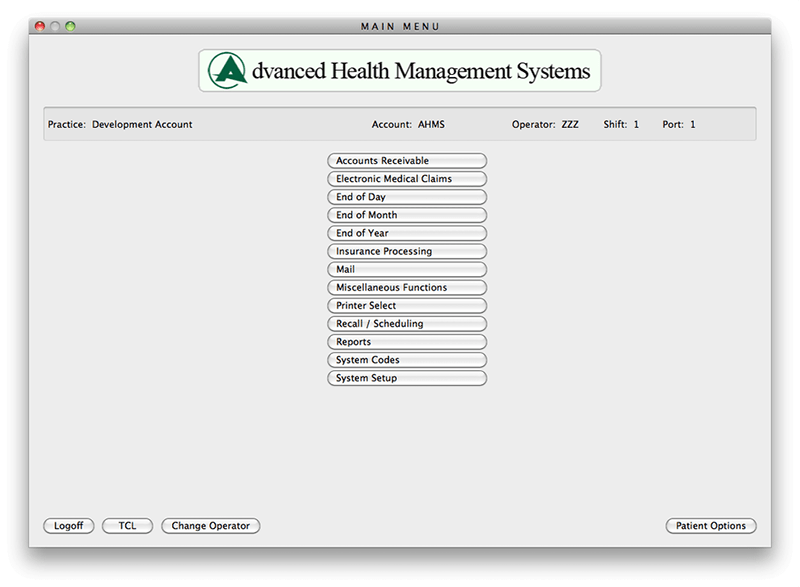Image resolution: width=800 pixels, height=587 pixels.
Task: Open Recall / Scheduling
Action: (406, 323)
